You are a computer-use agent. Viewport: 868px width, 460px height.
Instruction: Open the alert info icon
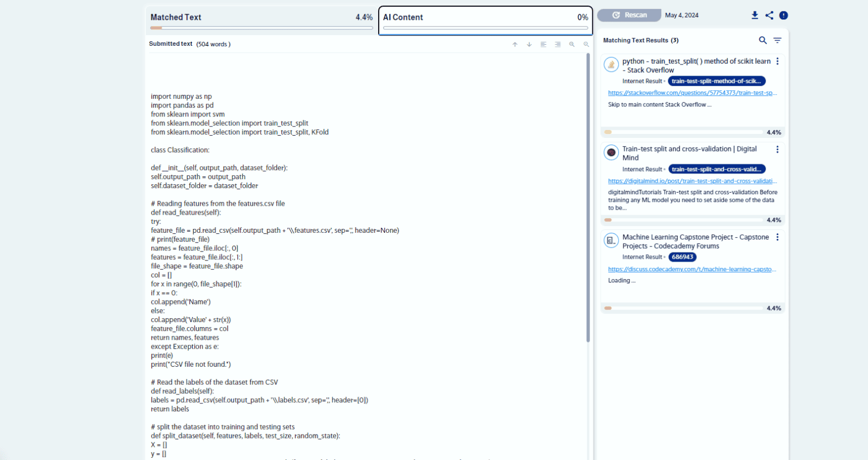pyautogui.click(x=784, y=15)
